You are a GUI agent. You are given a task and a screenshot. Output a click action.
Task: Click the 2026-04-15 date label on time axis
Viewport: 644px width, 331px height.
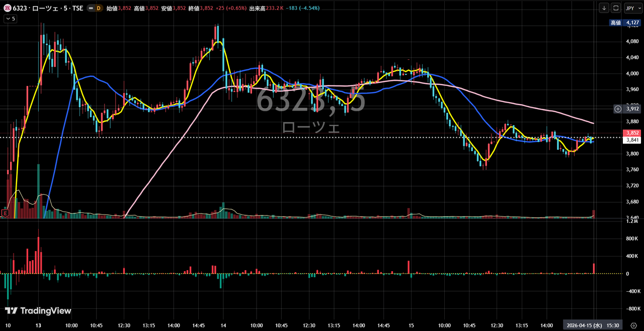coord(583,325)
